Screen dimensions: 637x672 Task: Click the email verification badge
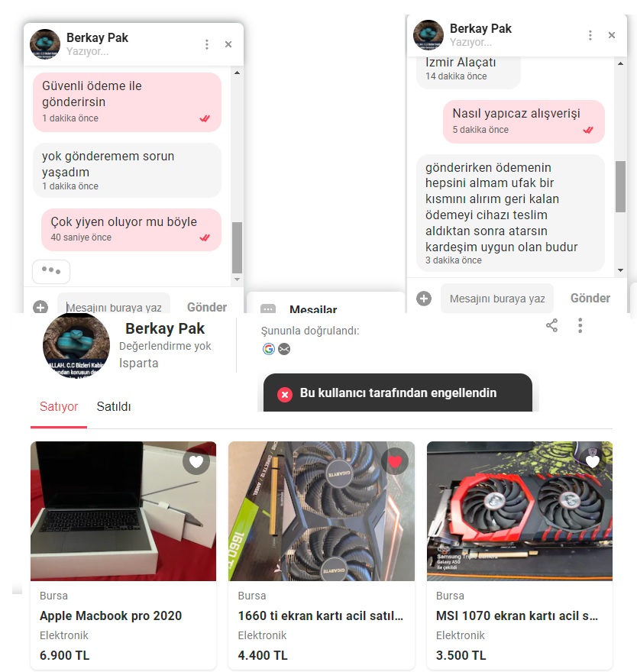(x=284, y=349)
